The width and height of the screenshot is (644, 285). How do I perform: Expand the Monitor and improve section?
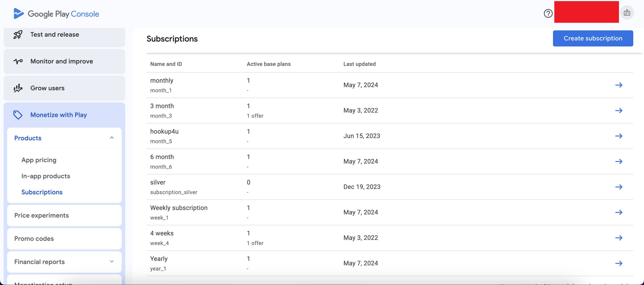click(61, 61)
